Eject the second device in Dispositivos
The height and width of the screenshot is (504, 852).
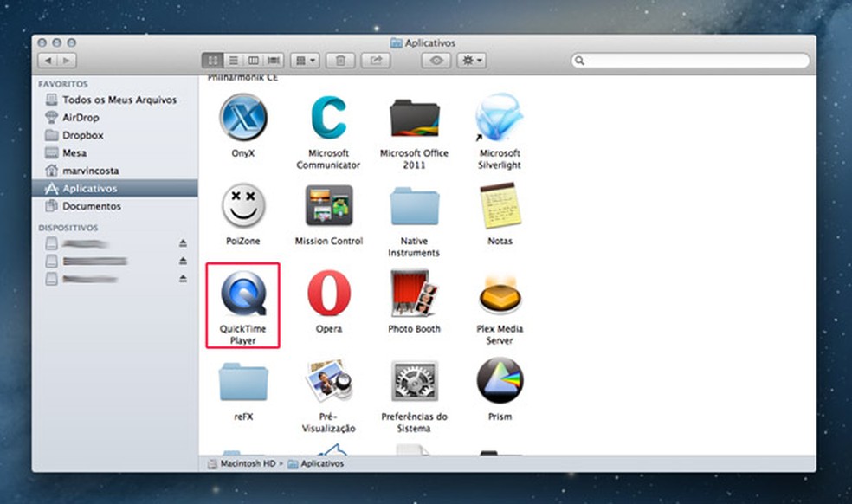[x=183, y=261]
